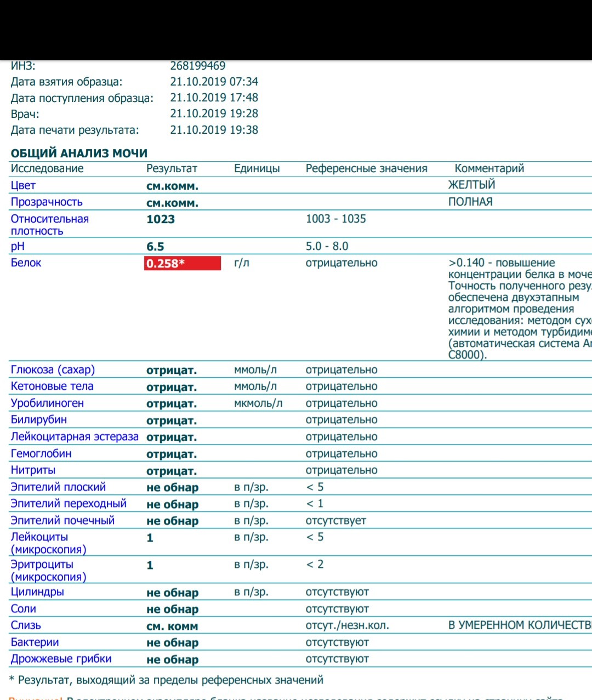Click the "мкмоль/л" unit for Уробилиноген

258,403
